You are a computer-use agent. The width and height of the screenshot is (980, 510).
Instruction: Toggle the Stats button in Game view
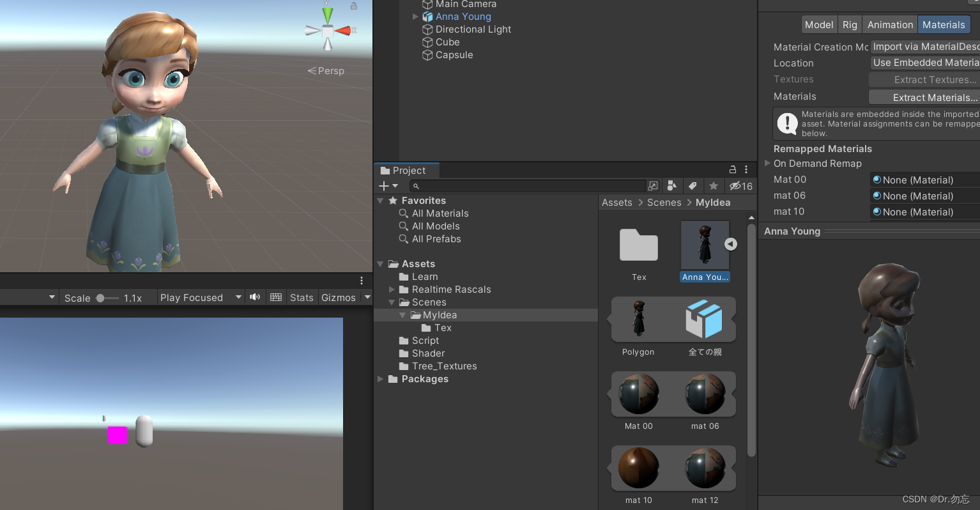click(x=302, y=298)
